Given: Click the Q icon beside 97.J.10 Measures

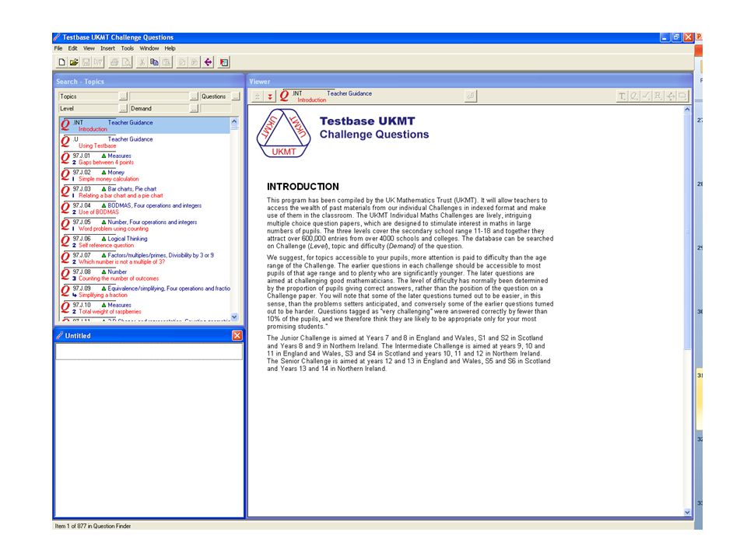Looking at the screenshot, I should pos(65,307).
